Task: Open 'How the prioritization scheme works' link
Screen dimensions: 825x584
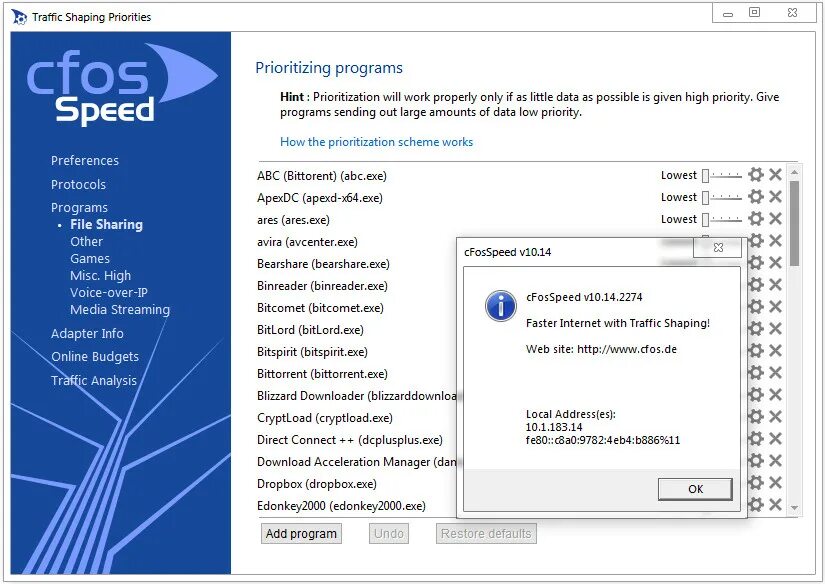Action: 376,142
